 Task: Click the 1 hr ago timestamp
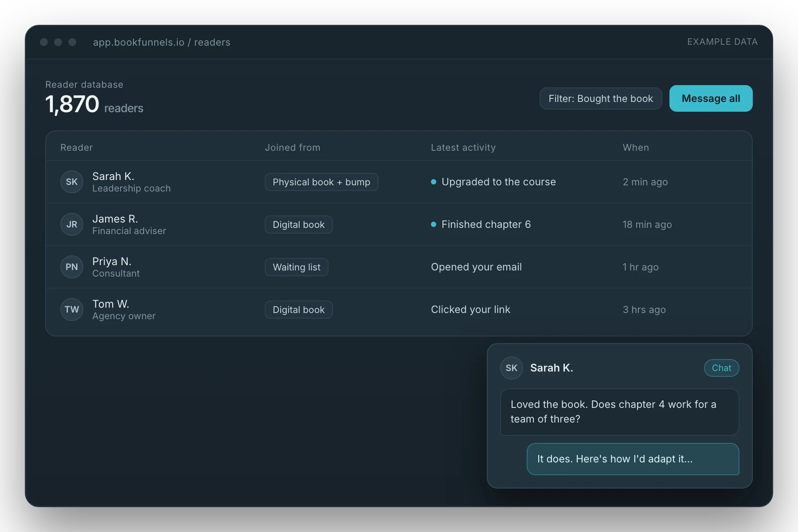[x=641, y=267]
